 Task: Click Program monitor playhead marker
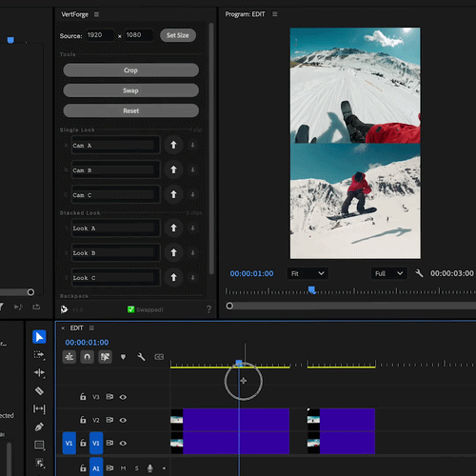coord(312,289)
